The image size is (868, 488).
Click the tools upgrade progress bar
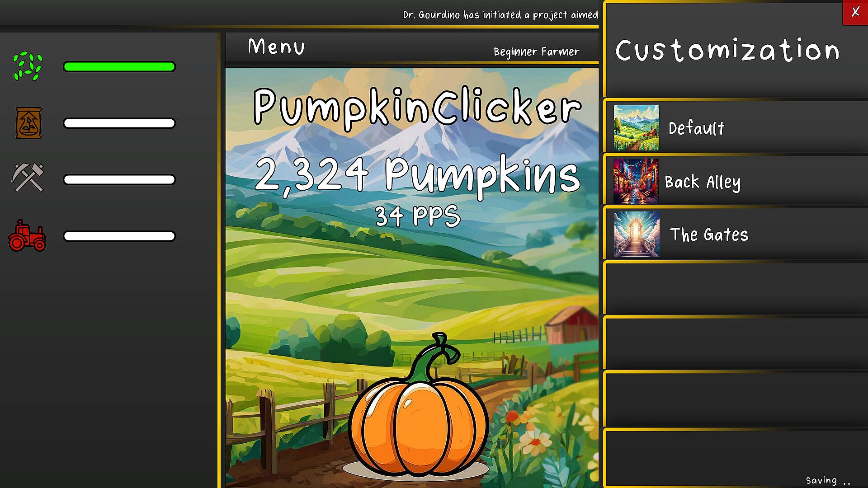(x=119, y=180)
